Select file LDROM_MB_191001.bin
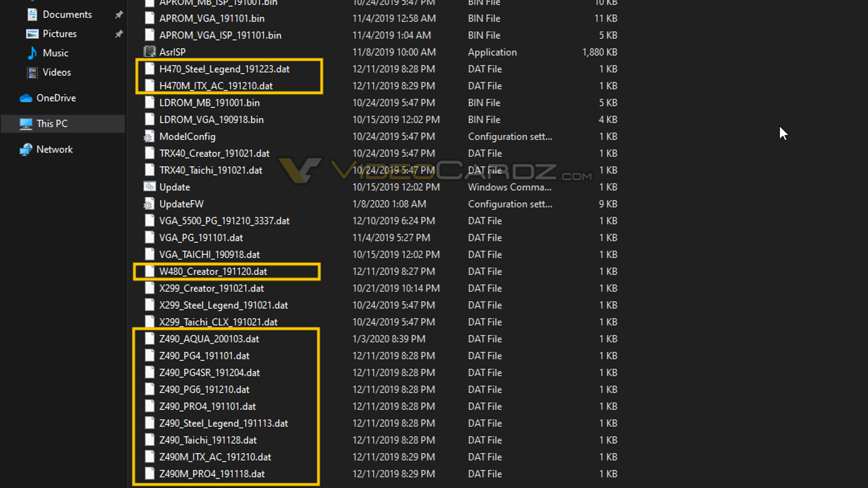Viewport: 868px width, 488px height. click(x=209, y=102)
